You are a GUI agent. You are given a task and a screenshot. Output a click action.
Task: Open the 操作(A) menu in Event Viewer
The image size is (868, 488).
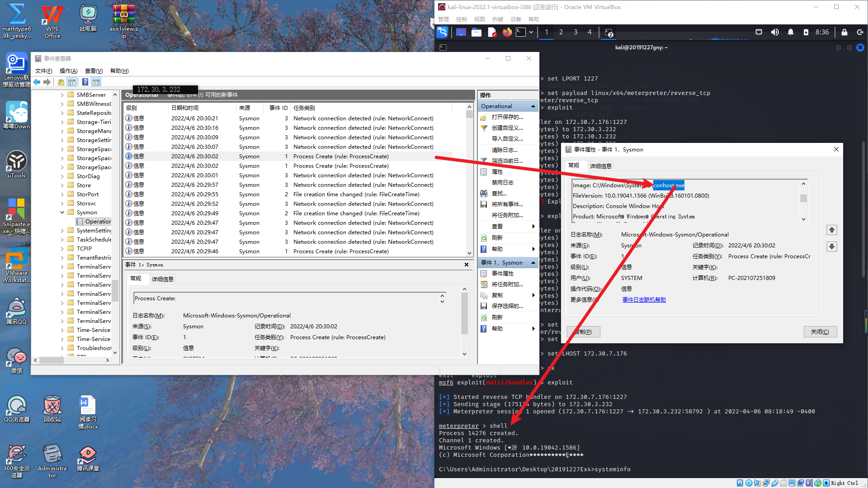tap(69, 71)
